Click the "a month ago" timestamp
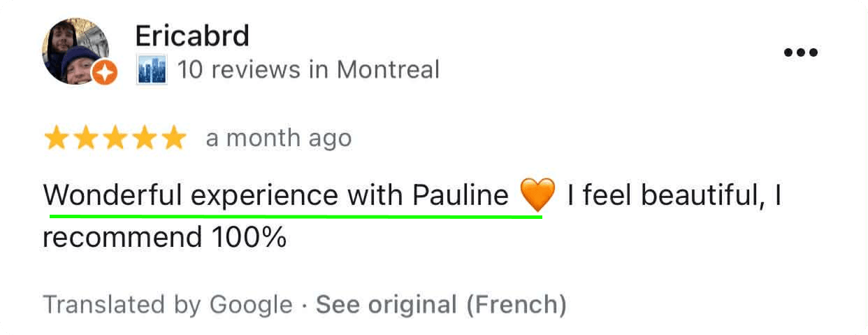Screen dimensions: 868x335 [278, 138]
